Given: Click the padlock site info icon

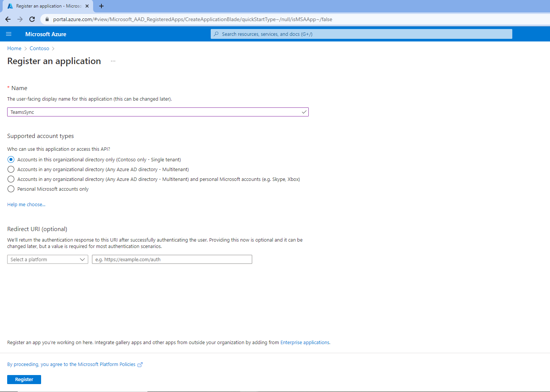Looking at the screenshot, I should pyautogui.click(x=47, y=19).
